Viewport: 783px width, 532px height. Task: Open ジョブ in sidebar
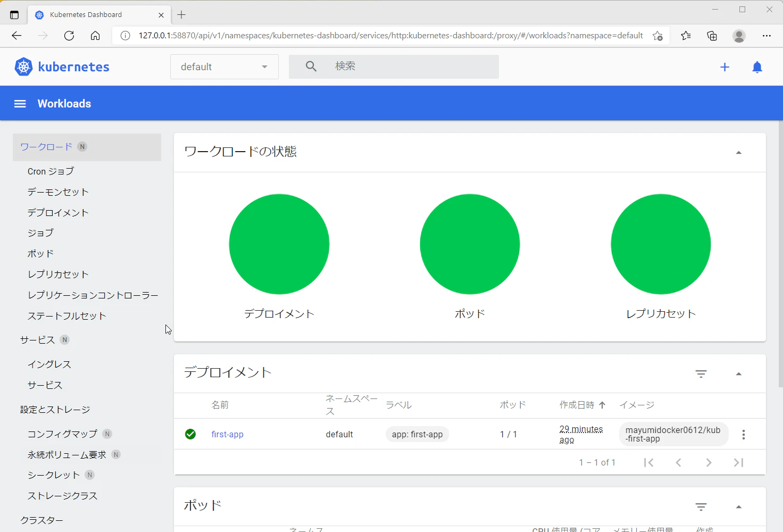pos(40,233)
